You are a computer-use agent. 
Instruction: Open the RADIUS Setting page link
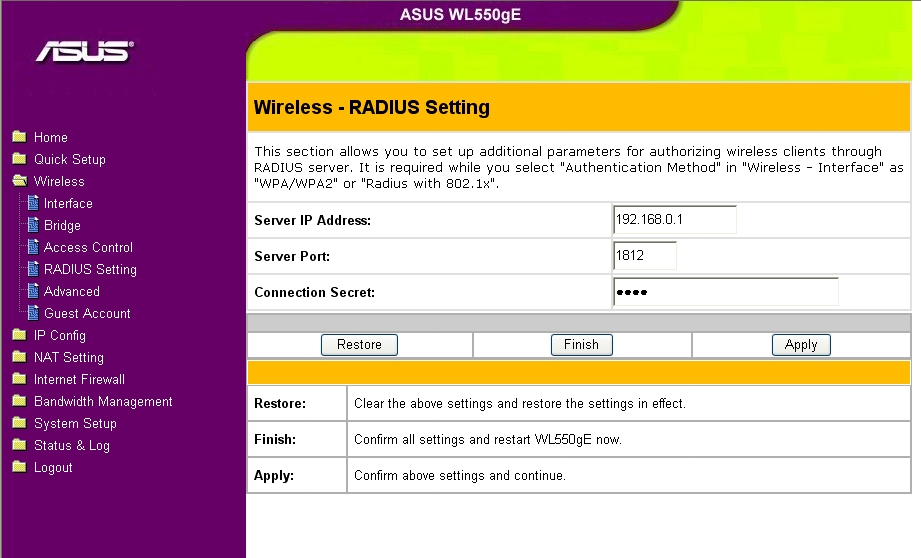(90, 270)
